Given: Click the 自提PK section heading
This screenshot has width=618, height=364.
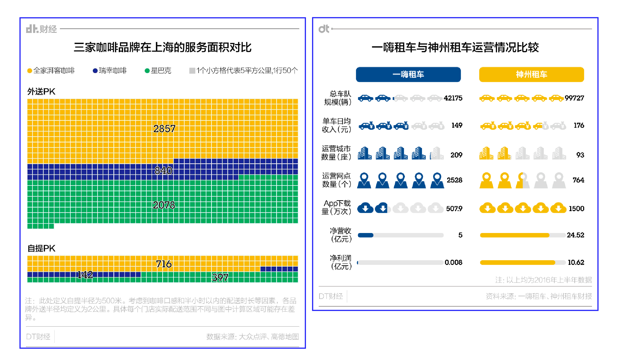Looking at the screenshot, I should [41, 248].
